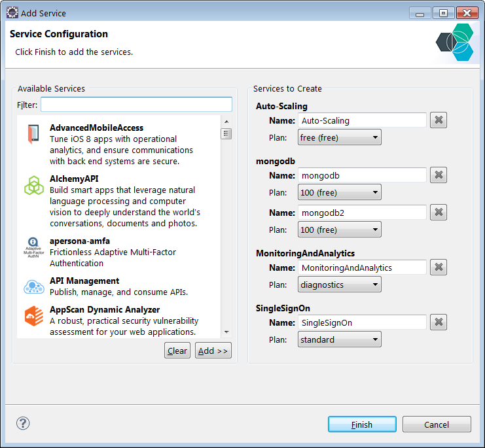Open the mongodb plan dropdown
485x448 pixels.
(339, 192)
